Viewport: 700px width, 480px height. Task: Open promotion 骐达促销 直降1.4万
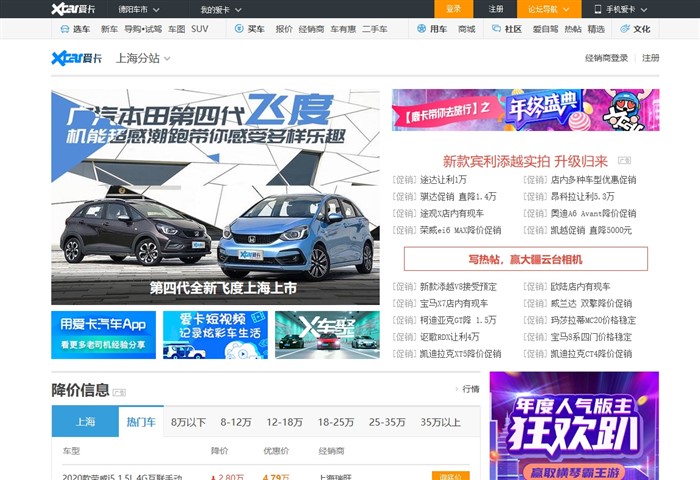pos(458,196)
